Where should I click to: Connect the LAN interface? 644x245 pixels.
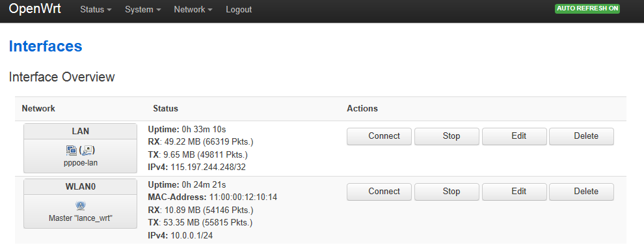tap(379, 136)
